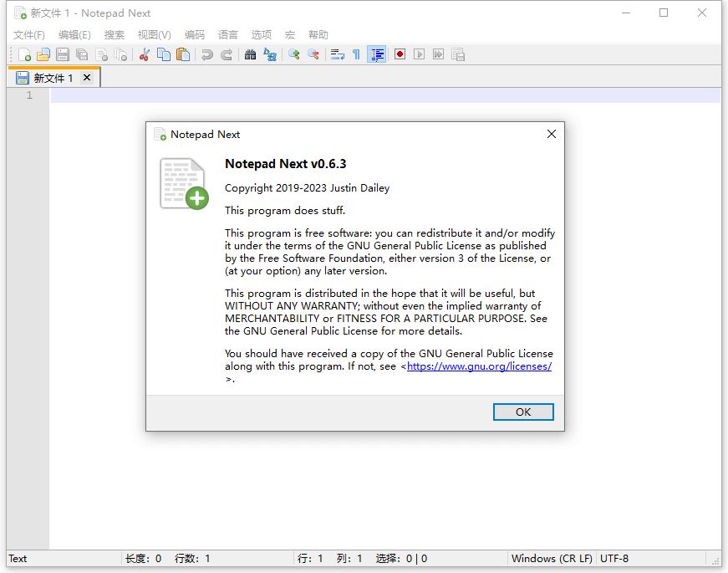
Task: Open the 编辑(E) menu
Action: (74, 35)
